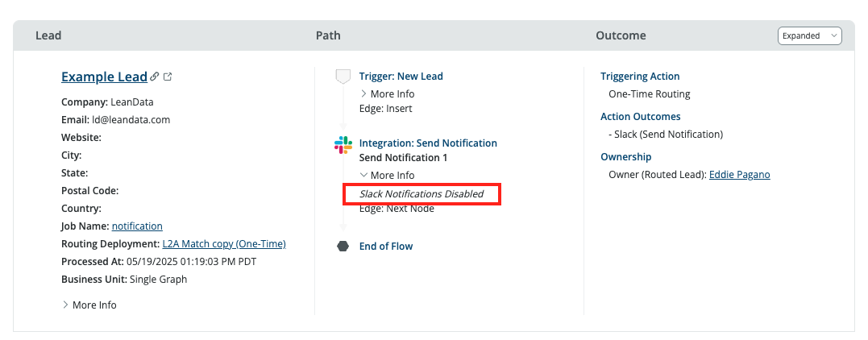This screenshot has width=868, height=340.
Task: Click the End of Flow label
Action: pyautogui.click(x=385, y=247)
